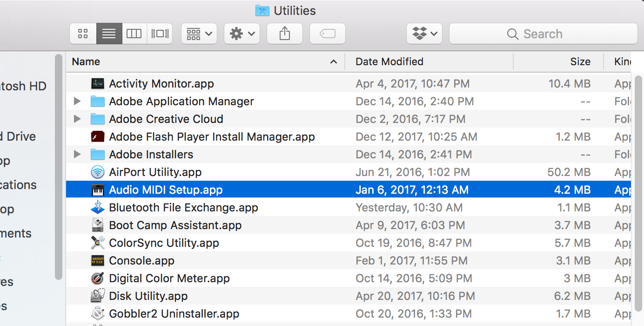Click the Utilities folder title icon
This screenshot has height=326, width=644.
pyautogui.click(x=262, y=10)
